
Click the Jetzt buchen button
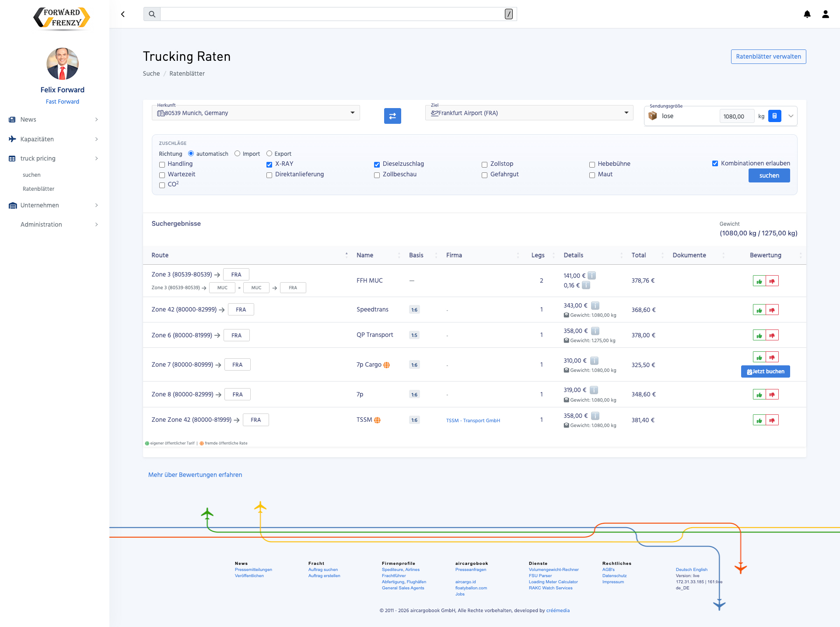(x=765, y=371)
